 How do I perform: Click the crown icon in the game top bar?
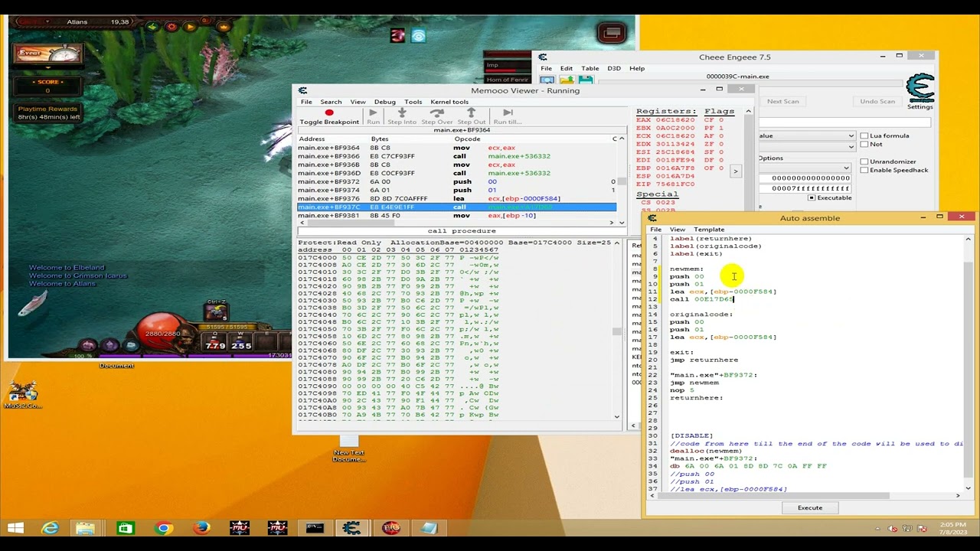[x=224, y=27]
